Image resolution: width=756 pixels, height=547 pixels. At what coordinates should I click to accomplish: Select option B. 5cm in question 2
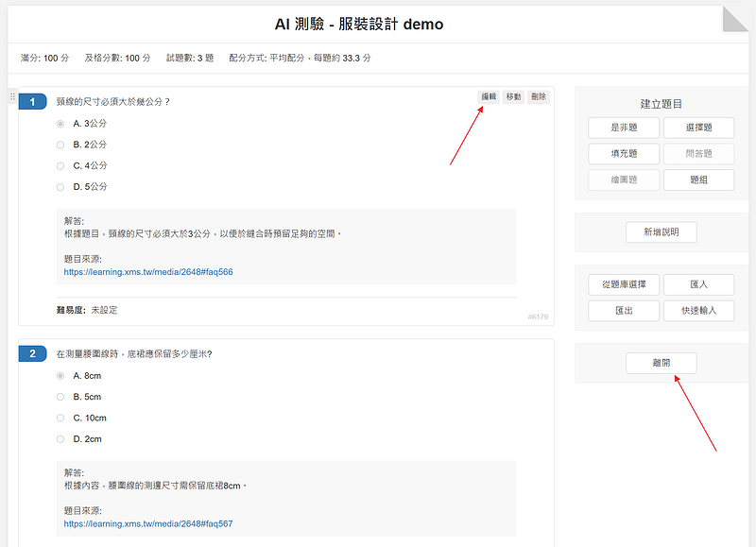click(60, 397)
